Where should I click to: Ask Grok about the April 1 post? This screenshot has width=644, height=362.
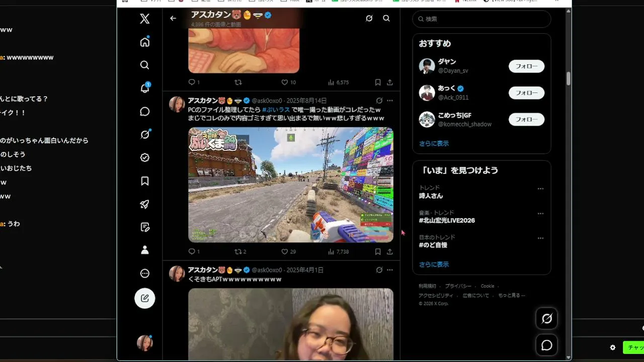tap(379, 270)
